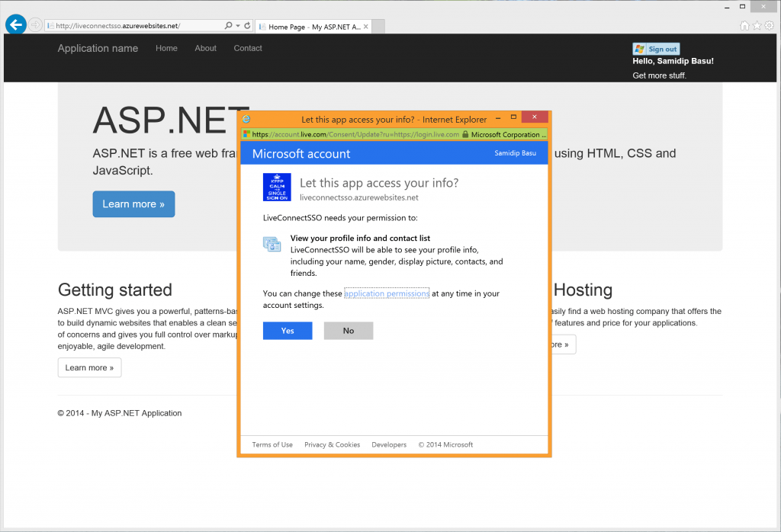
Task: Open Privacy & Cookies footer link
Action: 333,445
